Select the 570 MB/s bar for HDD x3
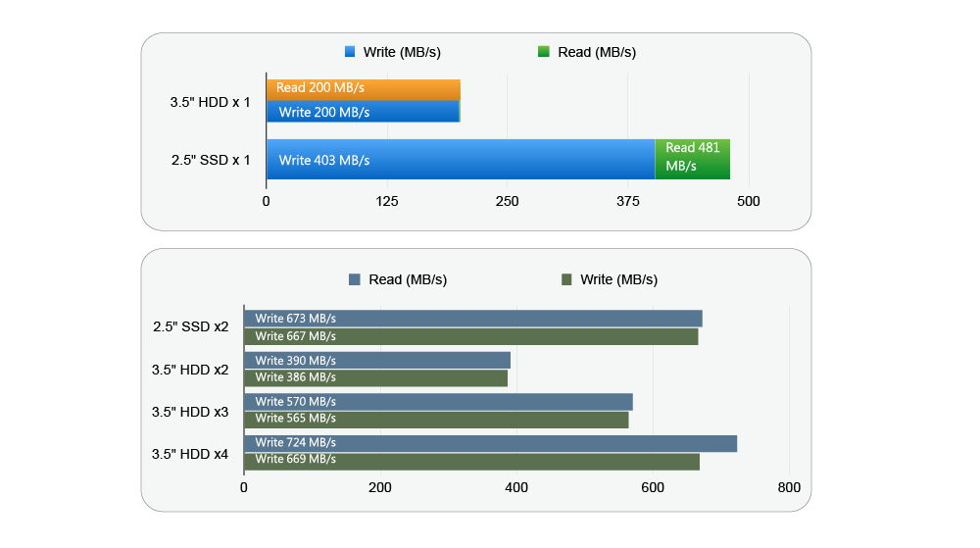Viewport: 980px width, 548px height. pos(438,402)
